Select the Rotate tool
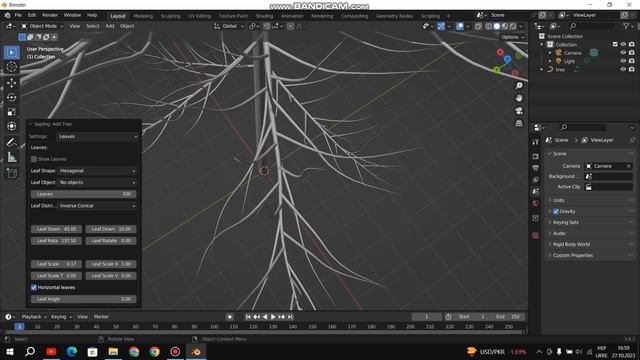This screenshot has height=360, width=640. [11, 97]
